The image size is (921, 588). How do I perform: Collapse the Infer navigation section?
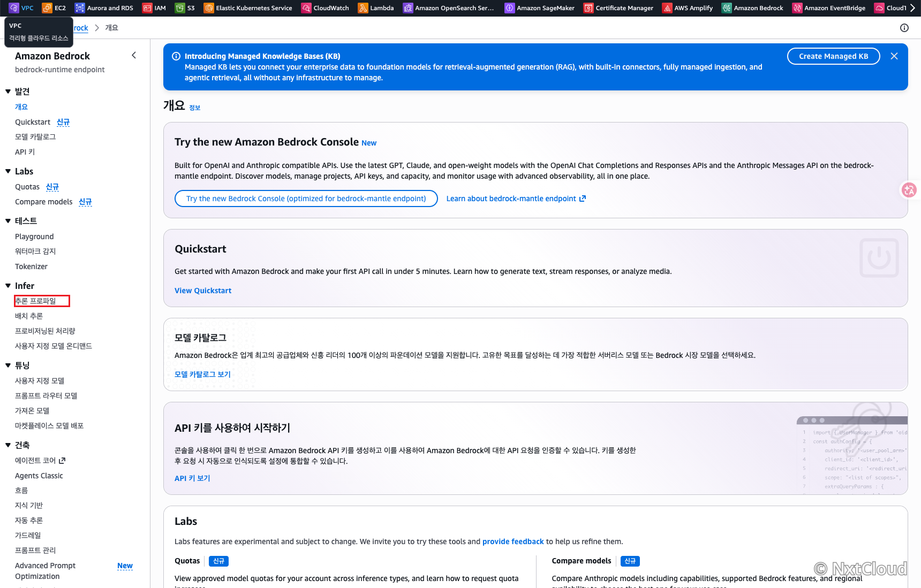pos(8,286)
